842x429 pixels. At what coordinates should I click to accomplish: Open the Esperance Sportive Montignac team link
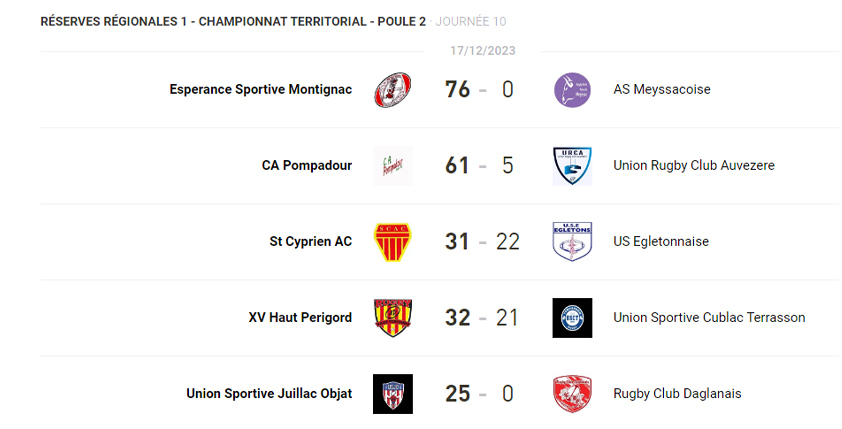[x=261, y=90]
